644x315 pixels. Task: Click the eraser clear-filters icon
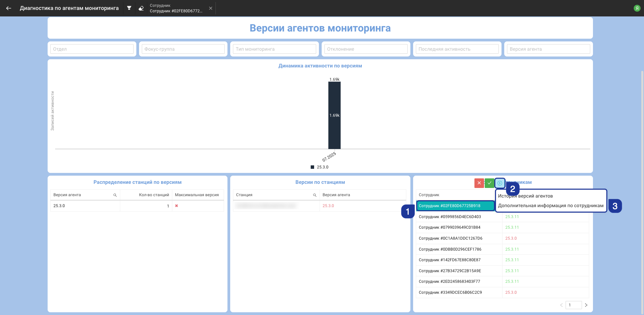(141, 8)
